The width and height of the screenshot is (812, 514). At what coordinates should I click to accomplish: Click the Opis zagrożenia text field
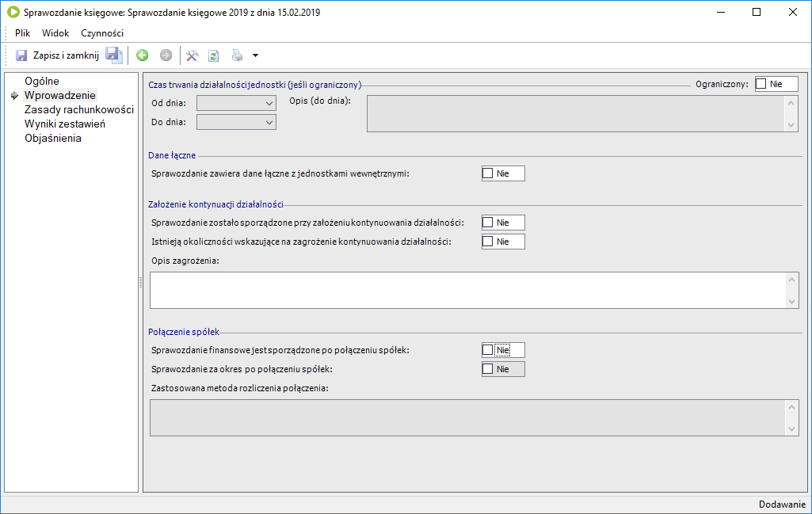pos(467,290)
